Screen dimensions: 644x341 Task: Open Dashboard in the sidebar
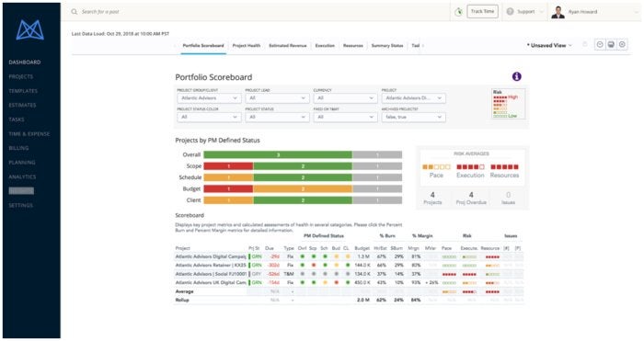tap(25, 63)
